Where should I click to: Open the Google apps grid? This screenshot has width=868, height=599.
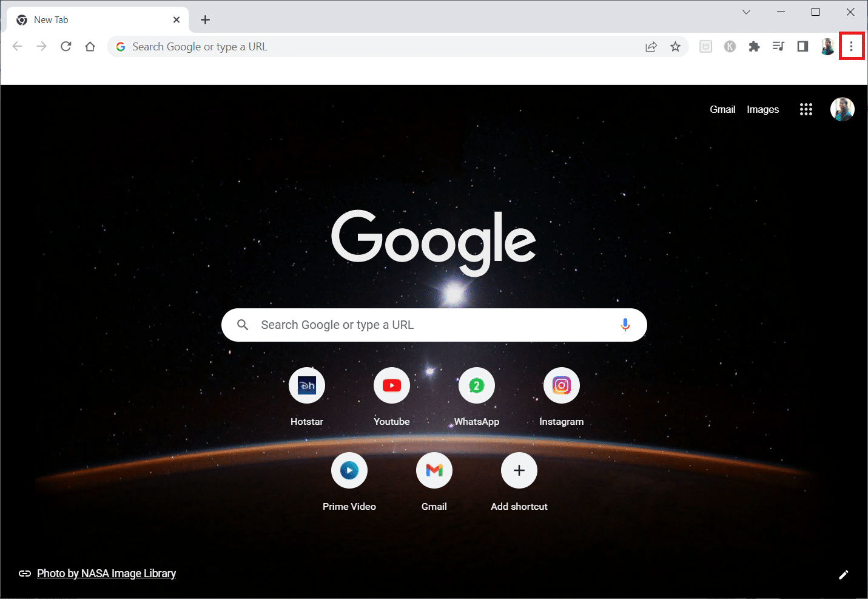[806, 109]
